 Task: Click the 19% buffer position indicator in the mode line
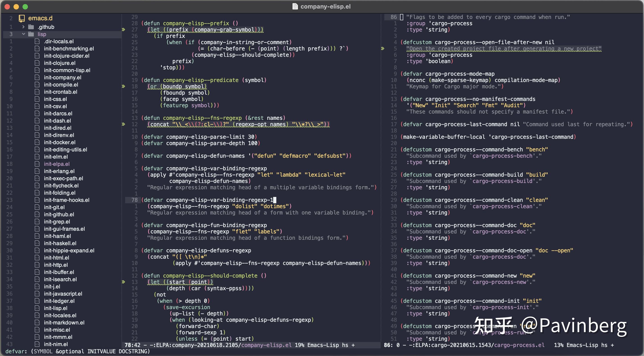(300, 345)
